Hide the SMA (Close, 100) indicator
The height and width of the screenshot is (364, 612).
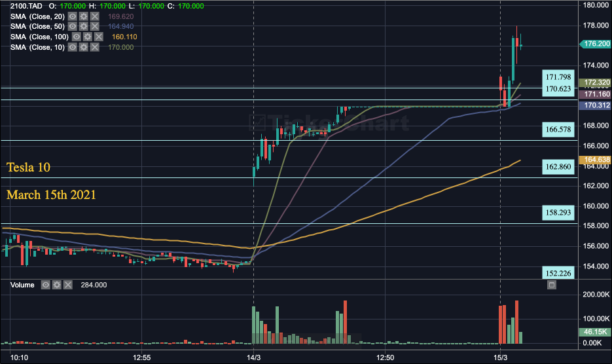click(77, 37)
